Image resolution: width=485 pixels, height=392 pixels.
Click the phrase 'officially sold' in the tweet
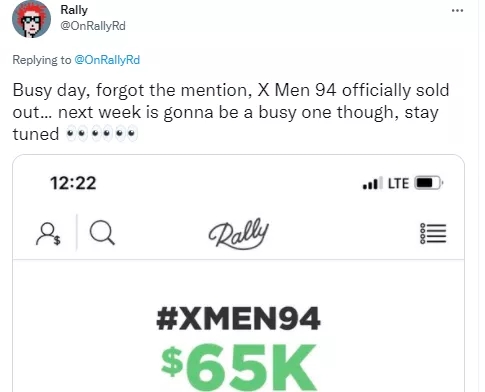(396, 90)
